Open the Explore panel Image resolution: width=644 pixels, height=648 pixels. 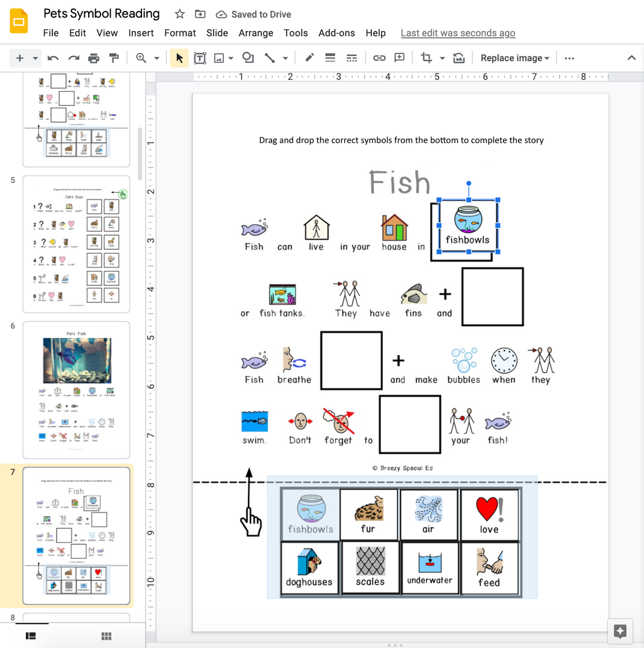[x=620, y=630]
